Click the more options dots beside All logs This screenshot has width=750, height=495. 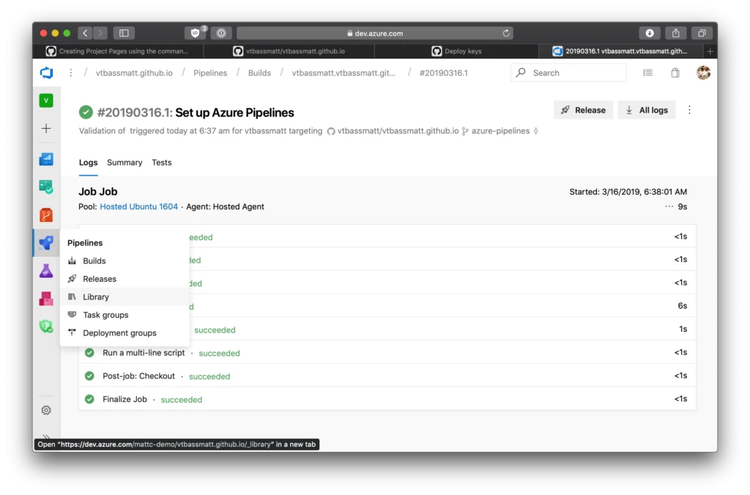pyautogui.click(x=689, y=110)
